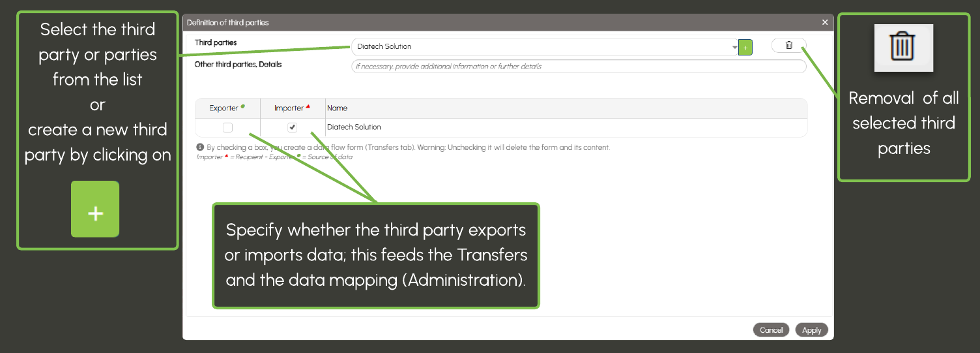Click the Importer column header
Viewport: 980px width, 353px height.
(x=289, y=108)
